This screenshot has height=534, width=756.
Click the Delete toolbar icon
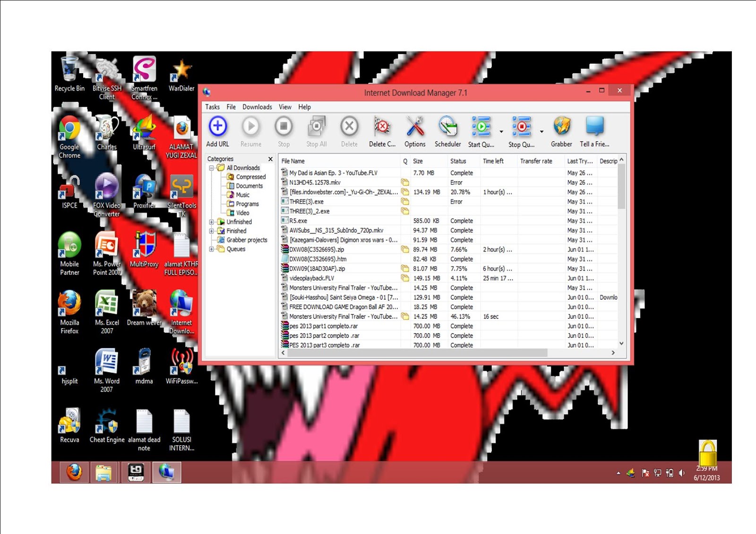tap(349, 127)
